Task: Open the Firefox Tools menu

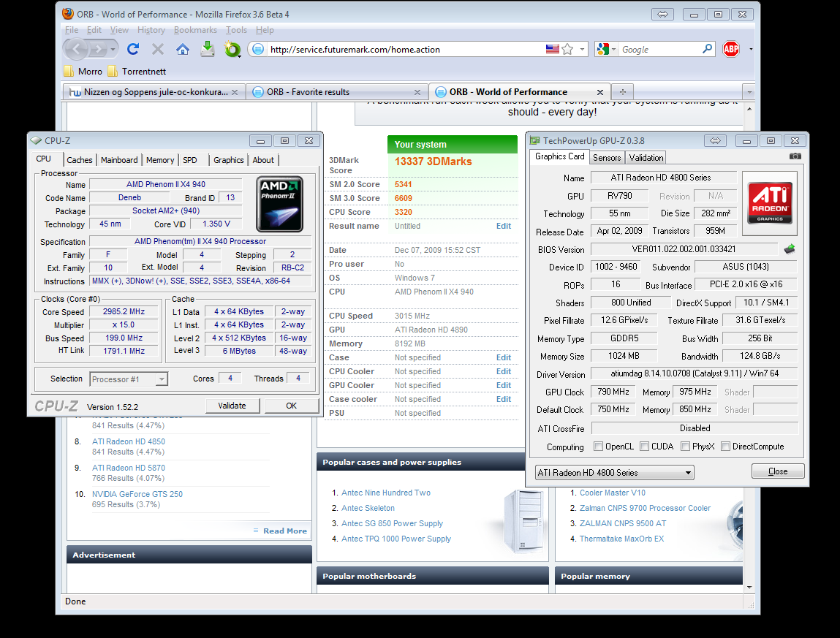Action: tap(236, 30)
